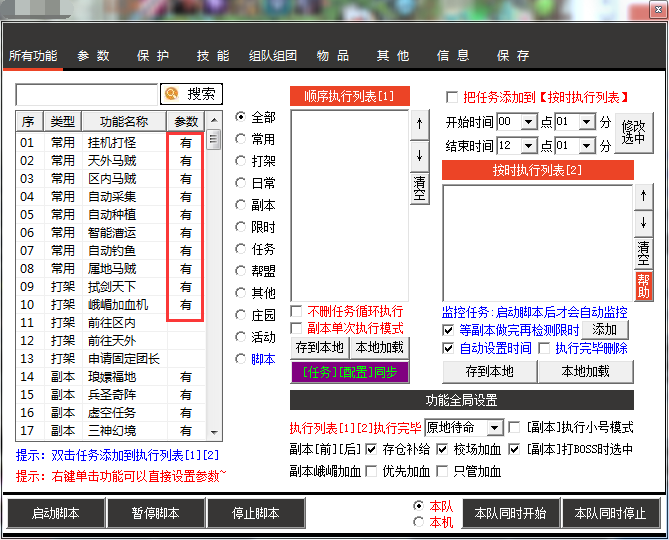Enable 只管加血 checkbox
This screenshot has height=540, width=669.
coord(442,471)
